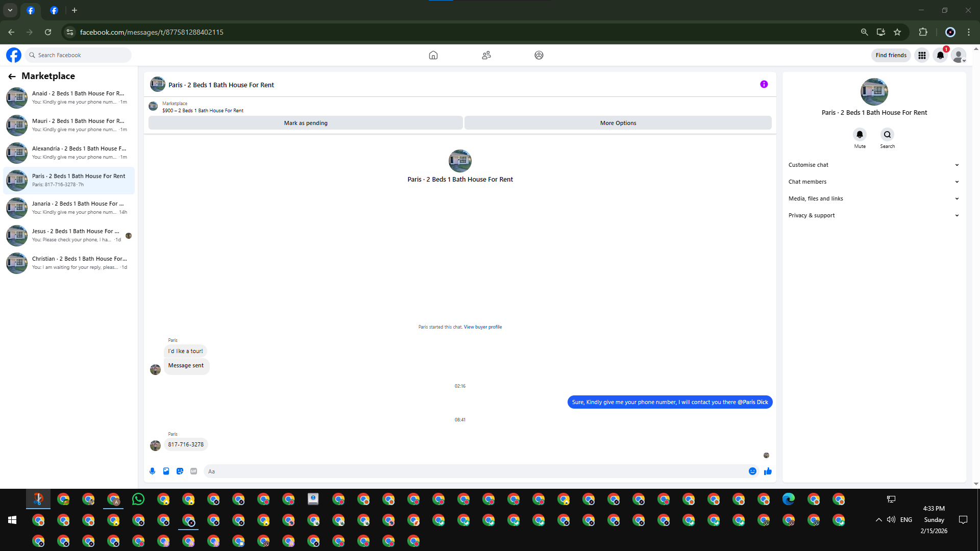980x551 pixels.
Task: Focus the Aa message input field
Action: 475,471
